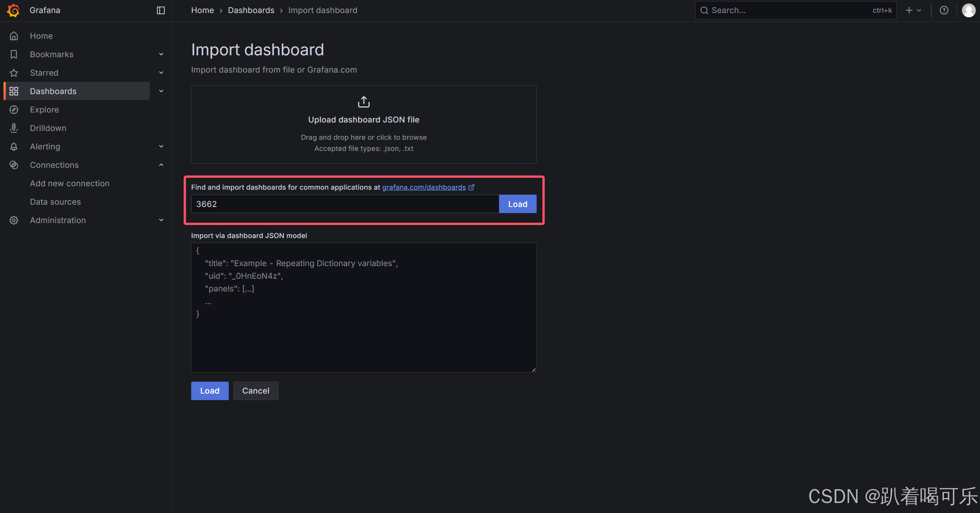Click the Drilldown icon in sidebar
This screenshot has width=980, height=513.
click(x=14, y=128)
